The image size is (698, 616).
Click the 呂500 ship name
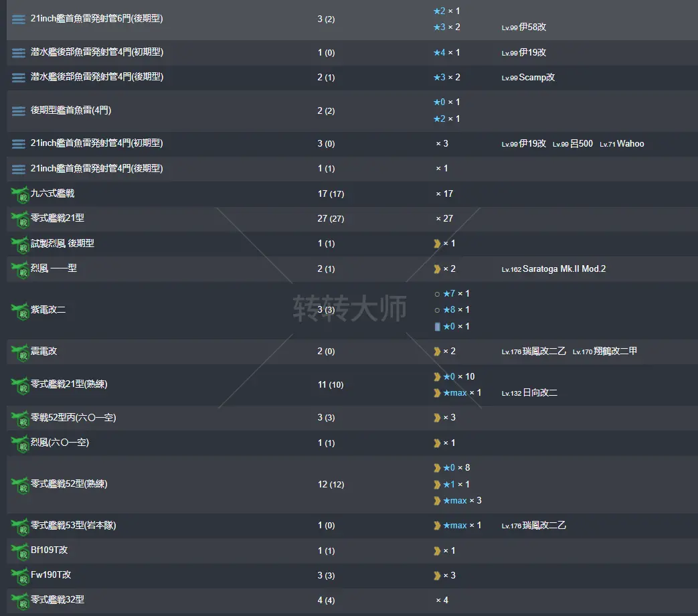pyautogui.click(x=581, y=144)
